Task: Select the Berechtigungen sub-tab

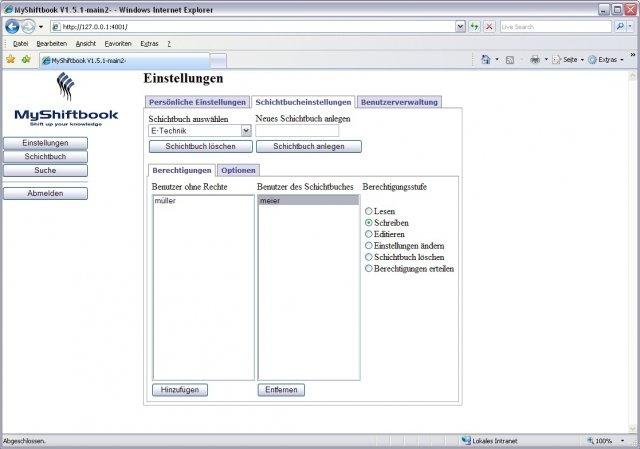Action: [x=182, y=170]
